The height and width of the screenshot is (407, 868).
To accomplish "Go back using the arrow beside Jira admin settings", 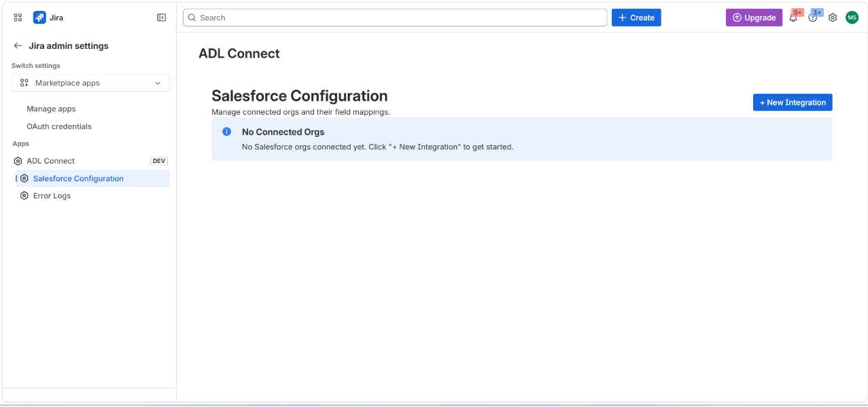I will pos(18,46).
